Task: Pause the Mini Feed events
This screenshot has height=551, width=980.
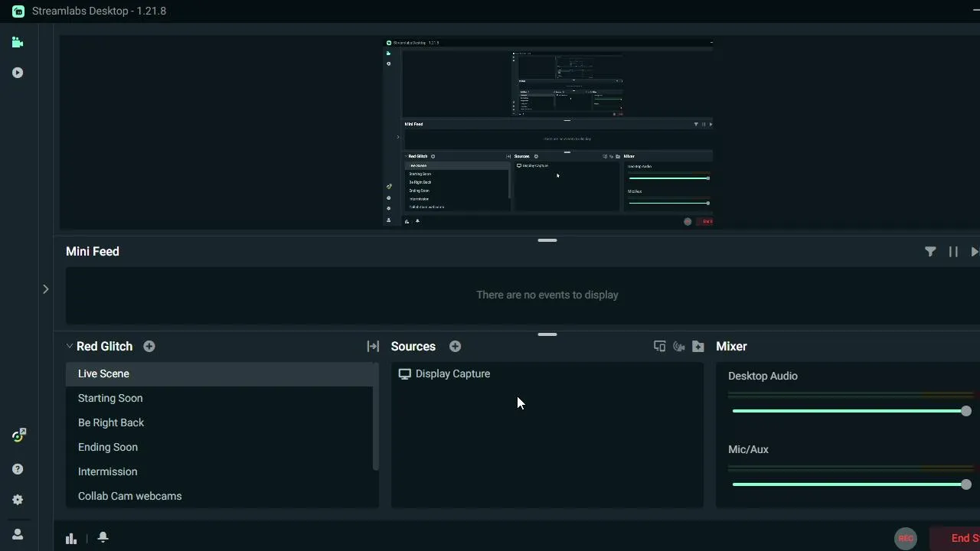Action: (953, 252)
